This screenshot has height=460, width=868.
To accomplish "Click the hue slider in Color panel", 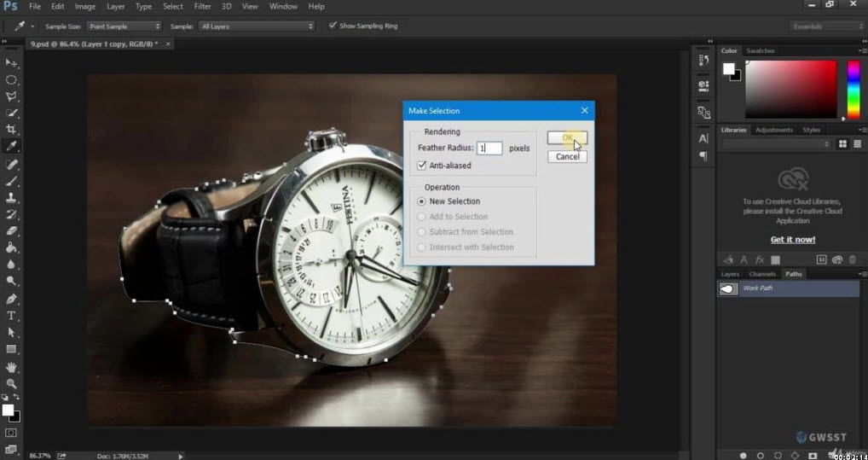I will 854,90.
